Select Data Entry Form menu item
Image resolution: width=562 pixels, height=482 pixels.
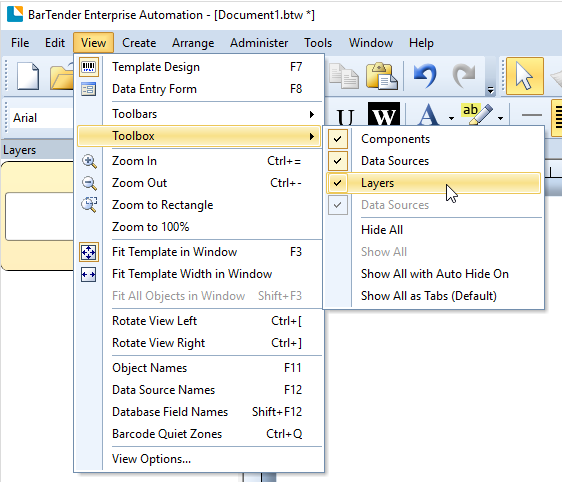pyautogui.click(x=199, y=89)
